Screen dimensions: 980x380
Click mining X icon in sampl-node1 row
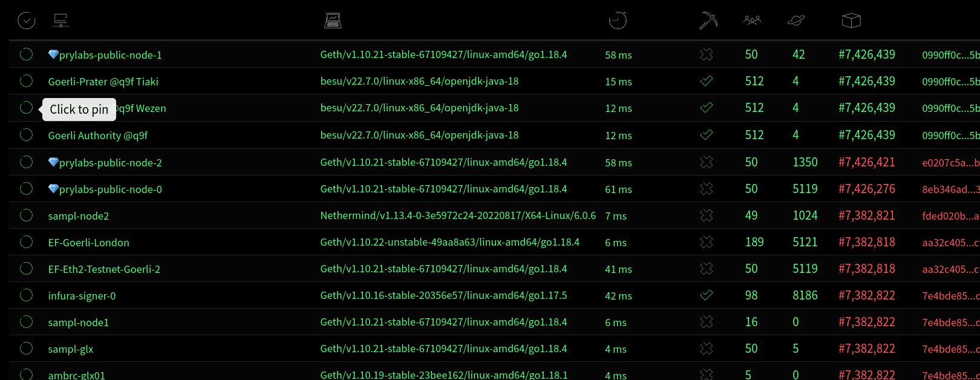point(706,322)
